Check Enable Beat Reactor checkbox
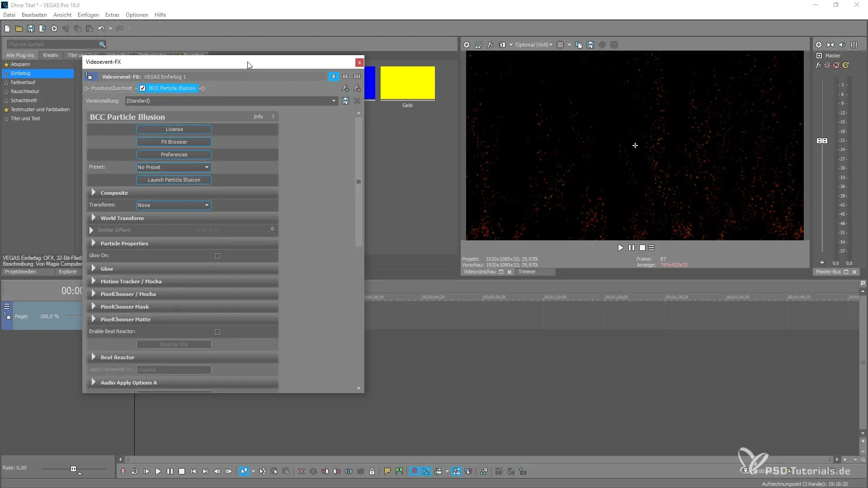 [217, 332]
